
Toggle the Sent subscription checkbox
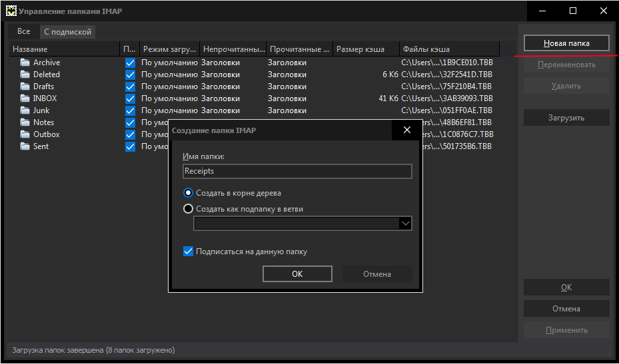pos(130,146)
